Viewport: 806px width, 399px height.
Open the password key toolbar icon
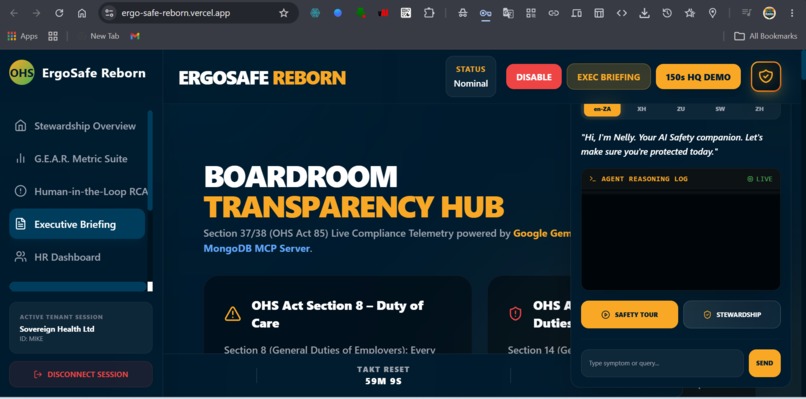coord(485,13)
